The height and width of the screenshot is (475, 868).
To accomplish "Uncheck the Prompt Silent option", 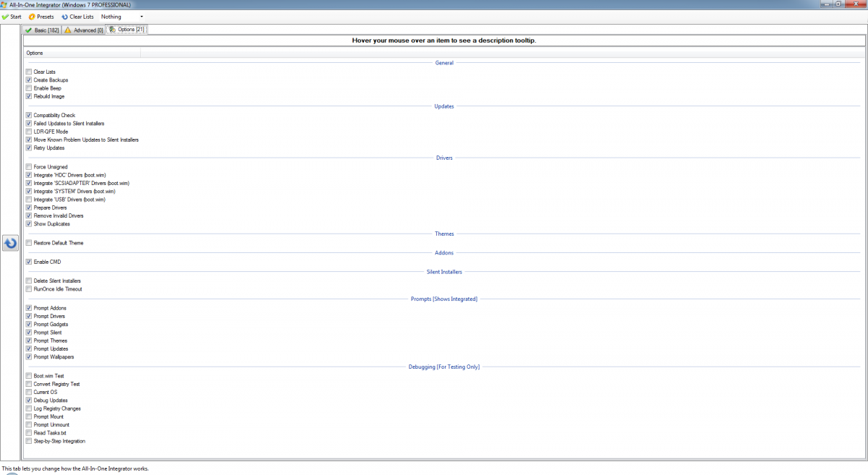I will (29, 333).
